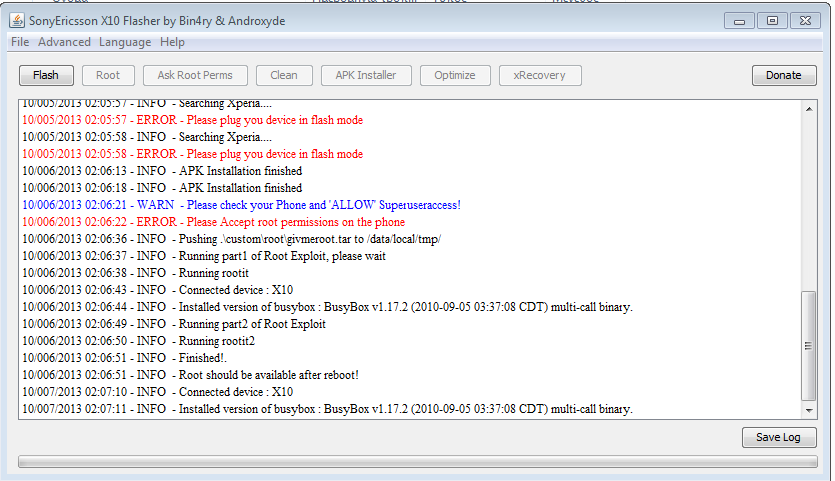Click the Donate button

coord(784,75)
